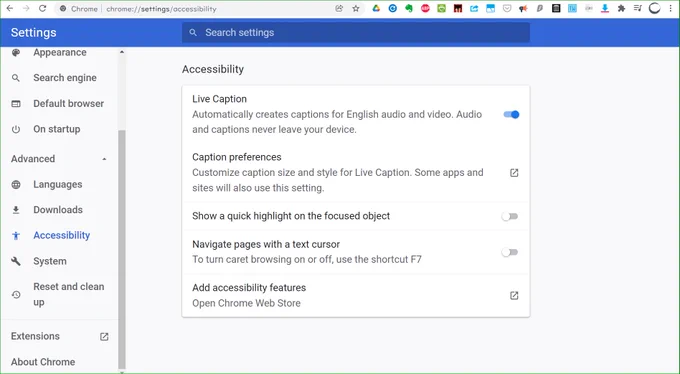
Task: Open Default browser settings
Action: 69,104
